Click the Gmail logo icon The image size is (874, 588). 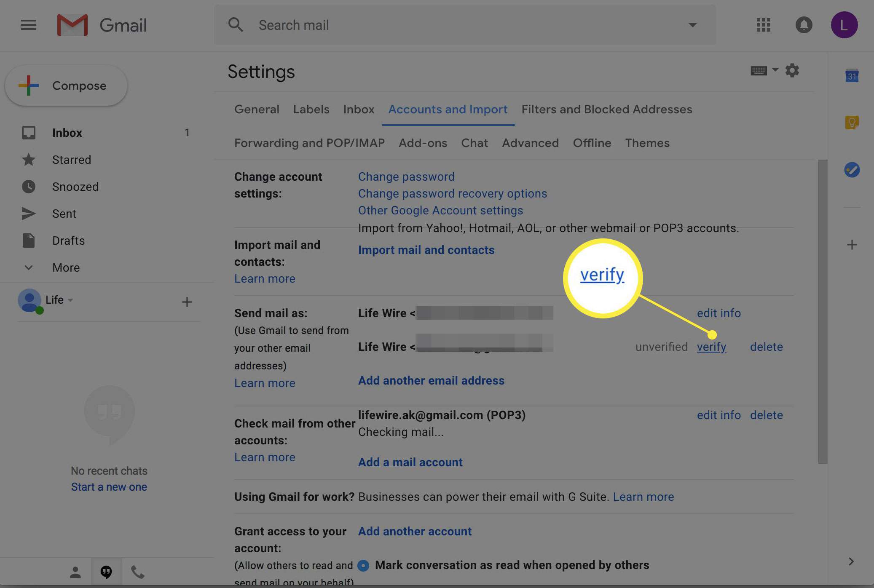tap(72, 24)
